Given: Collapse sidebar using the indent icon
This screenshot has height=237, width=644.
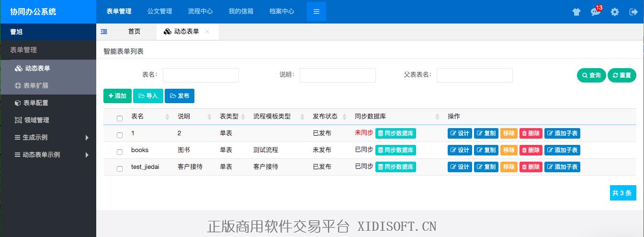Looking at the screenshot, I should click(104, 32).
